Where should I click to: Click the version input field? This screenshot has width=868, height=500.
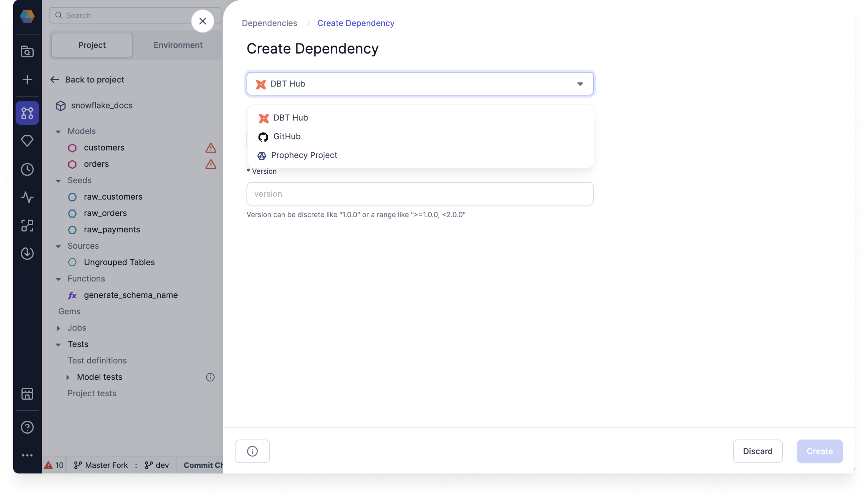pyautogui.click(x=420, y=193)
